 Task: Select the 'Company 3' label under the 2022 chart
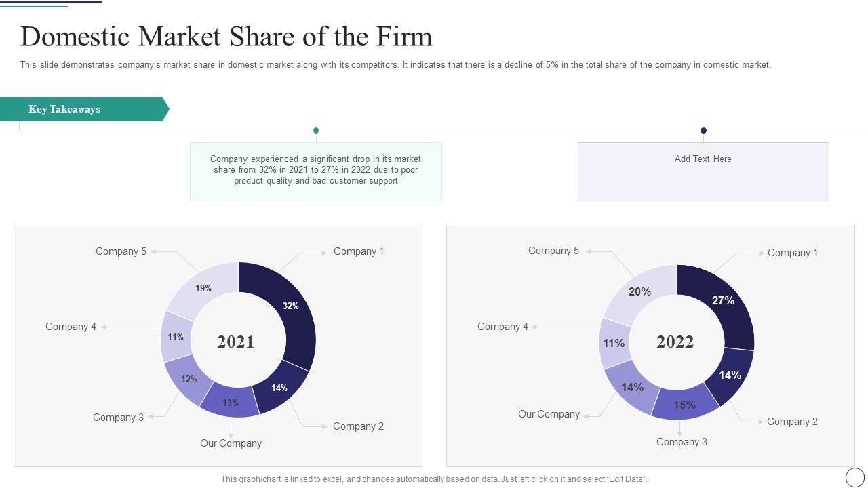[682, 442]
